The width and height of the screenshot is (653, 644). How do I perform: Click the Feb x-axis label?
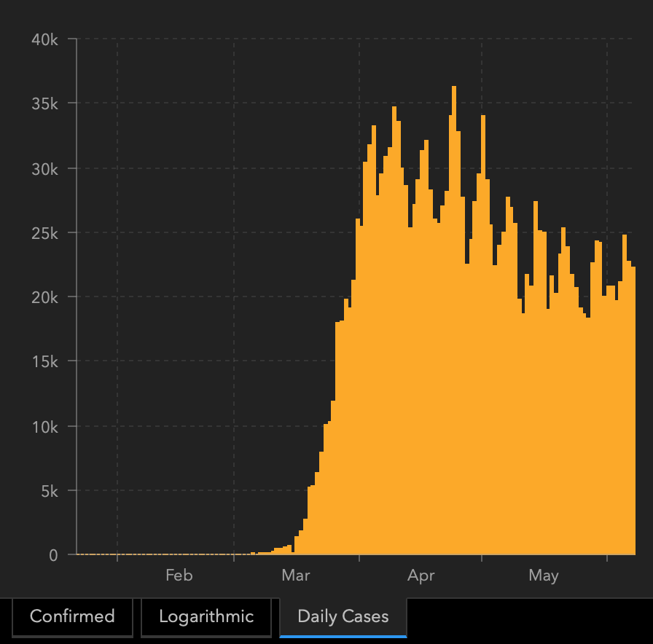pos(179,576)
